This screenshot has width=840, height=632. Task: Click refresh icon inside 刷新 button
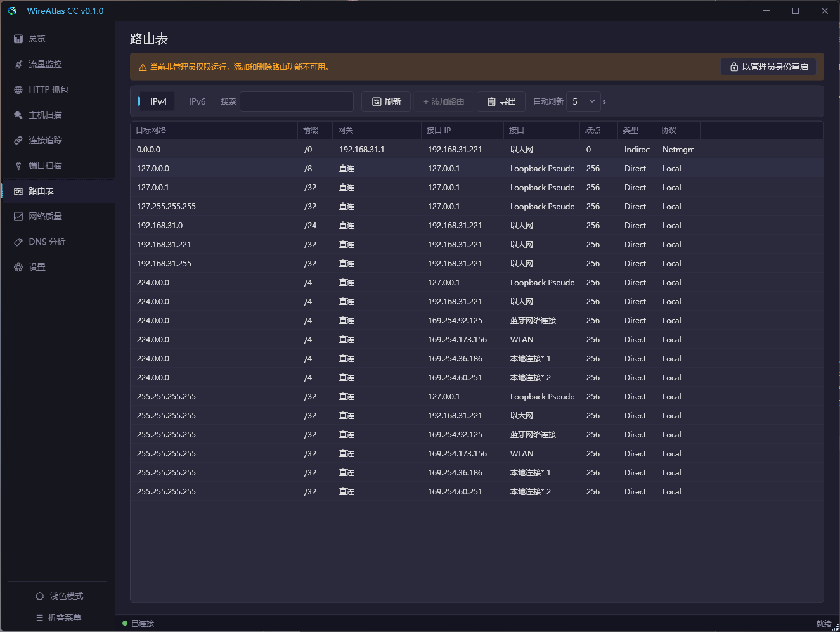click(x=377, y=101)
